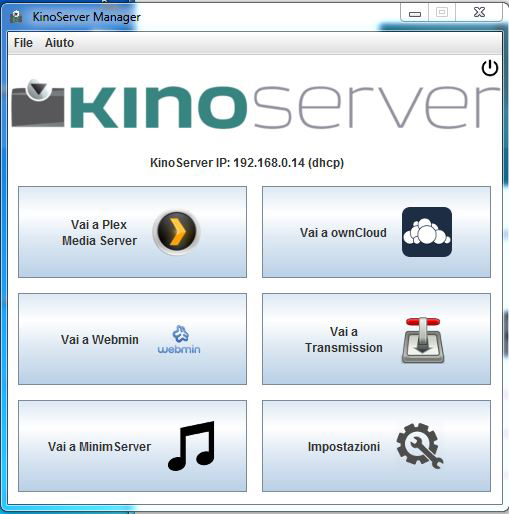This screenshot has height=514, width=509.
Task: Choose the Vai a MinimServer label
Action: 99,447
